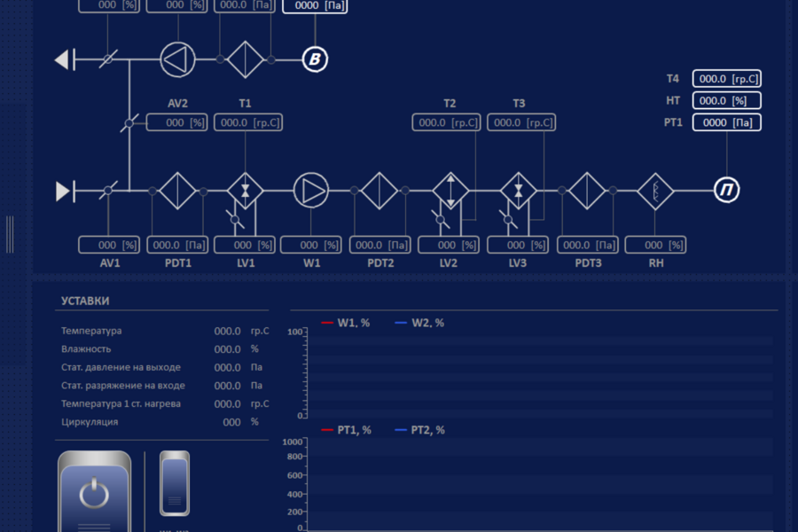This screenshot has width=798, height=532.
Task: Click the circled B exhaust endpoint icon
Action: pos(315,59)
